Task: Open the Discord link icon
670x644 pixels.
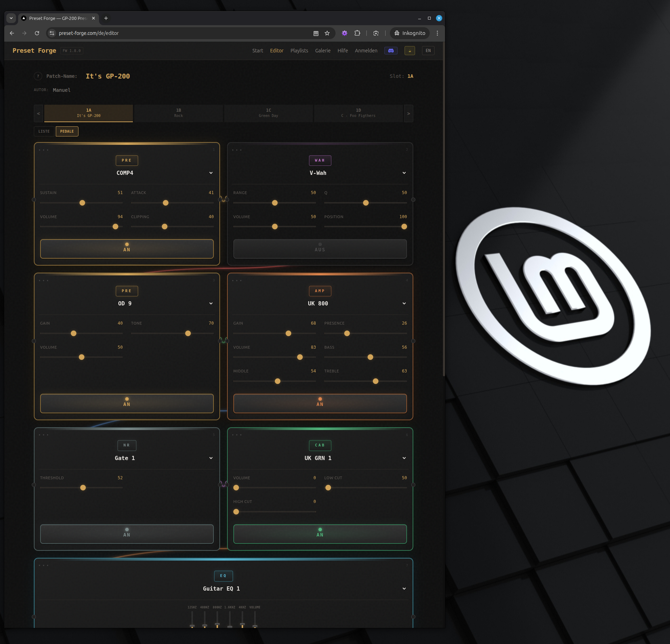Action: [x=391, y=51]
